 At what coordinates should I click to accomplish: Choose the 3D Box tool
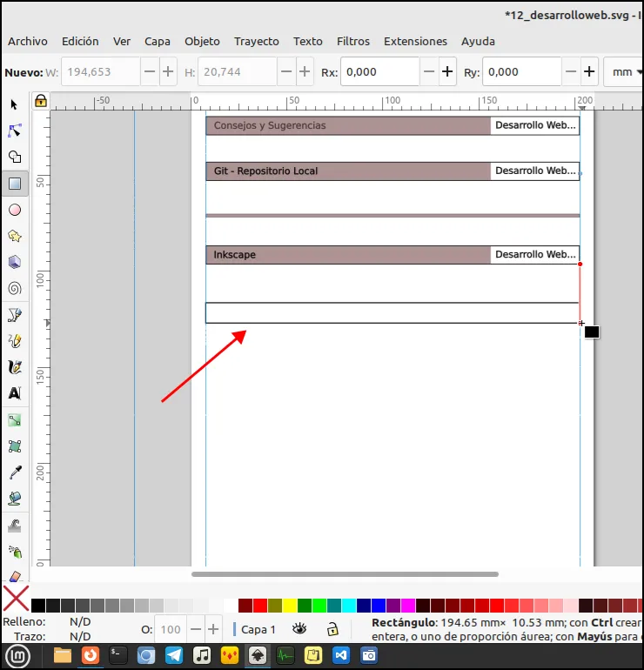[15, 262]
